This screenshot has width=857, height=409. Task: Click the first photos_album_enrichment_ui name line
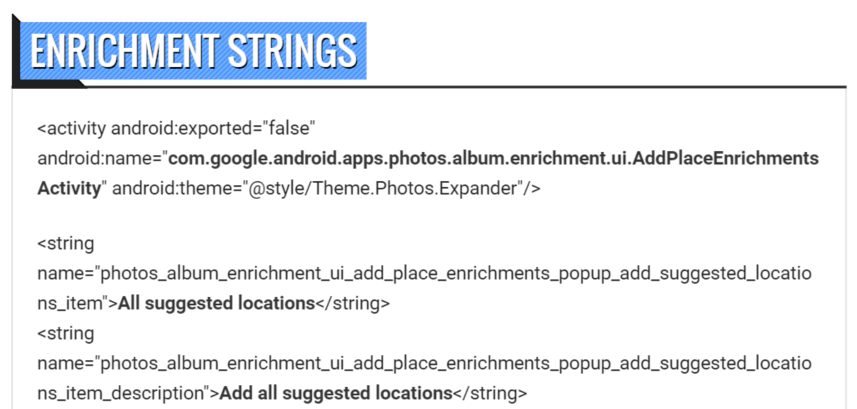pos(424,273)
